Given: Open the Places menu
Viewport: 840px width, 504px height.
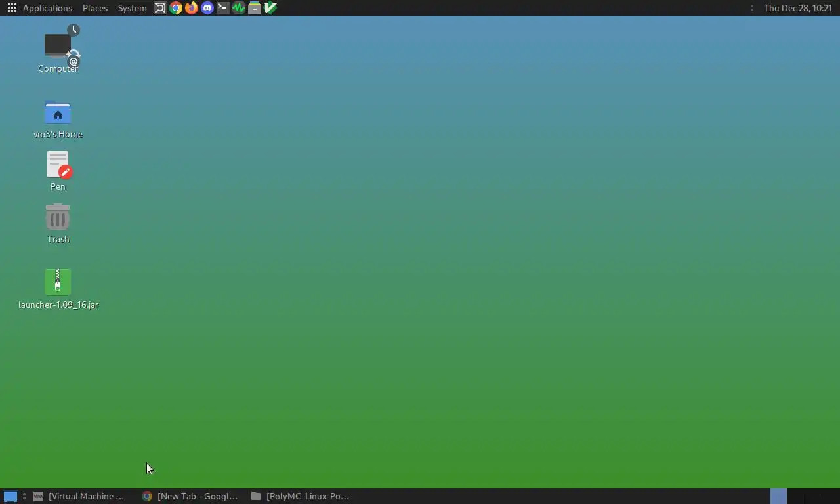Looking at the screenshot, I should [95, 8].
